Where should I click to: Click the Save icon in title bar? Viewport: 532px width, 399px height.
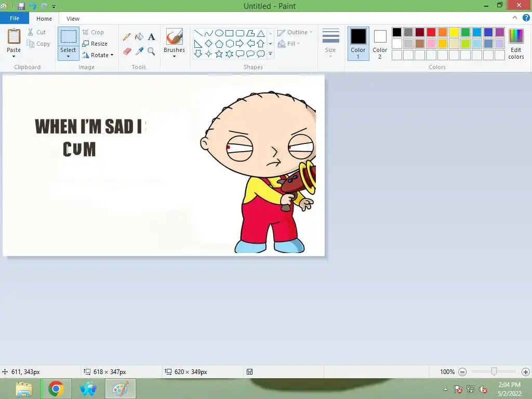click(x=21, y=6)
